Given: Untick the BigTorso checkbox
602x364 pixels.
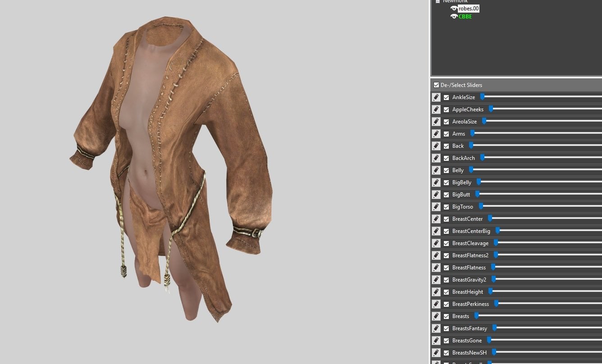Looking at the screenshot, I should [446, 207].
